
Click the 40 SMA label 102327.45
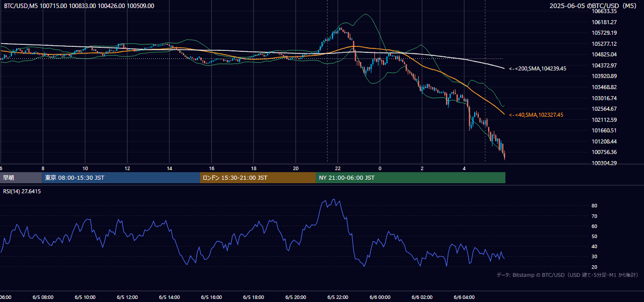point(536,115)
